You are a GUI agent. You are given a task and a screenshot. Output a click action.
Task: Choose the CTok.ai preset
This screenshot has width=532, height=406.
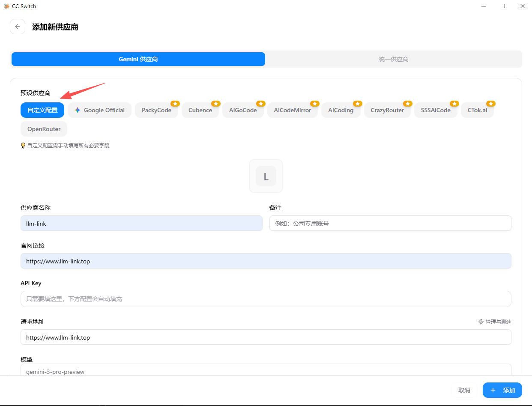pos(477,110)
